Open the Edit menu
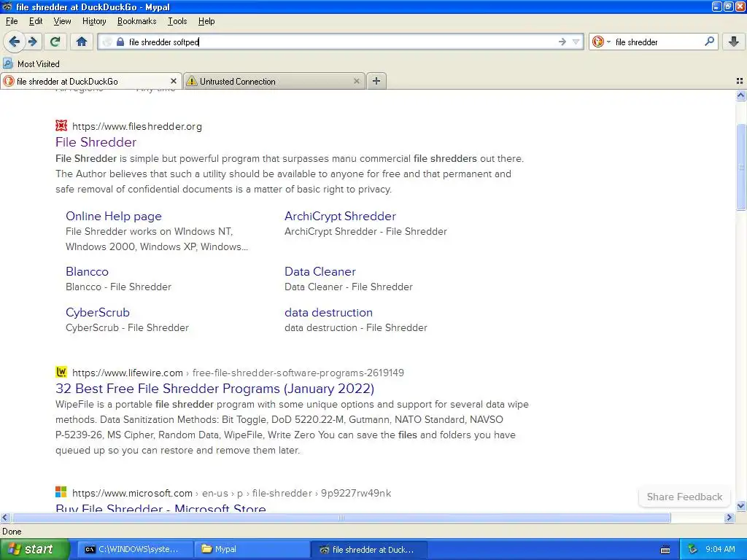Screen dimensions: 747x560 click(36, 21)
